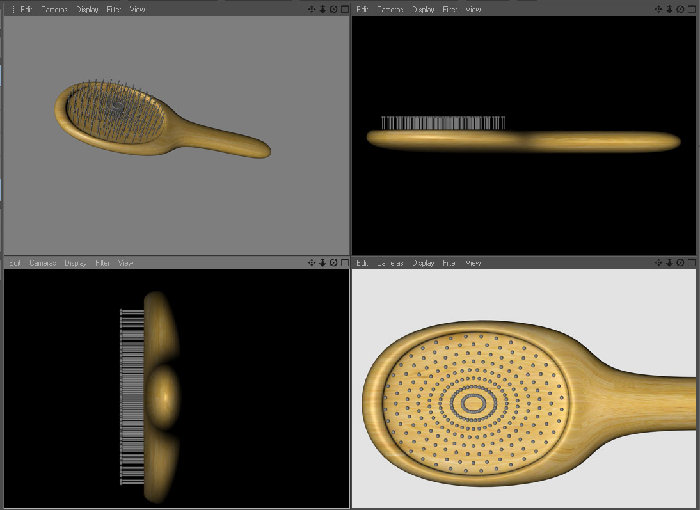Open the Cameras menu of the perspective viewport

point(54,9)
